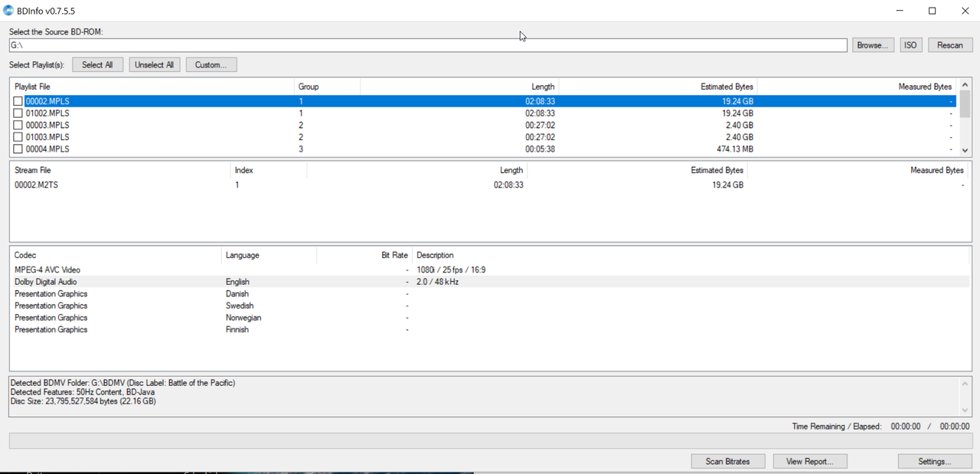Select the Swedish subtitle stream row

[x=490, y=306]
